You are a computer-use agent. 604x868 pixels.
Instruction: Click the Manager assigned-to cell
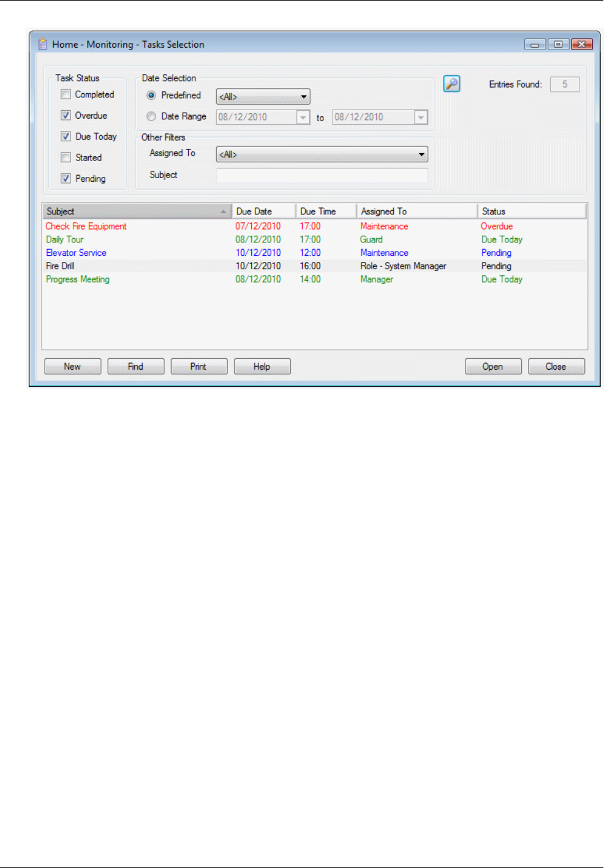coord(377,279)
